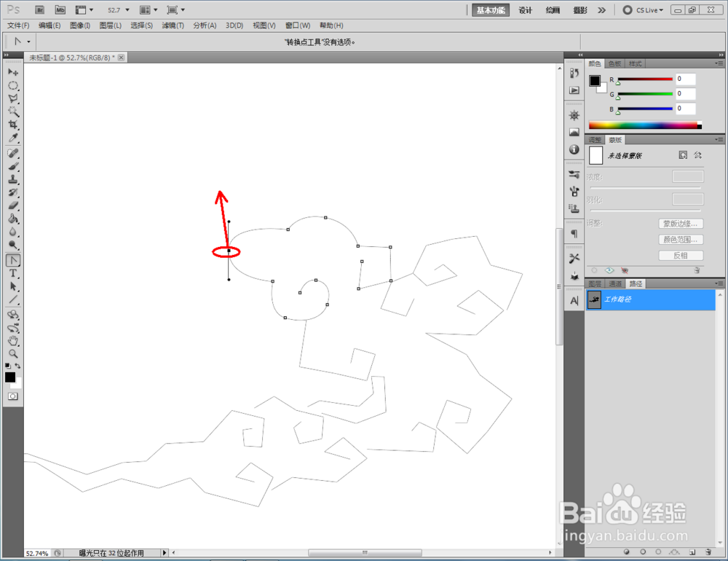The width and height of the screenshot is (728, 561).
Task: Open the Actions panel icon
Action: 574,90
